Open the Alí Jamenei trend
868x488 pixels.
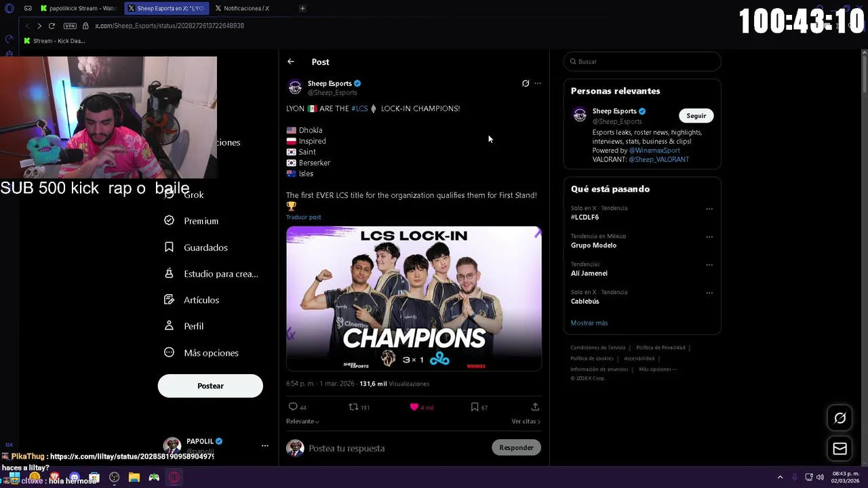point(589,273)
